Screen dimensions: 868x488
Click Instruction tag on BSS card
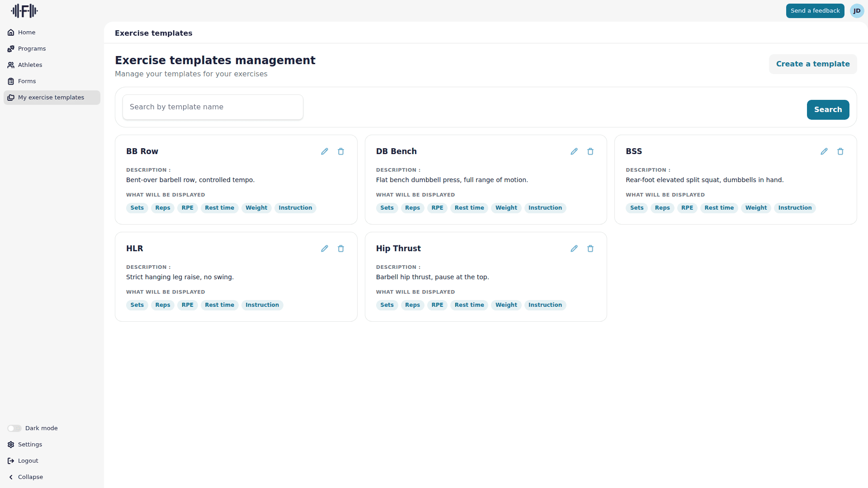coord(795,208)
